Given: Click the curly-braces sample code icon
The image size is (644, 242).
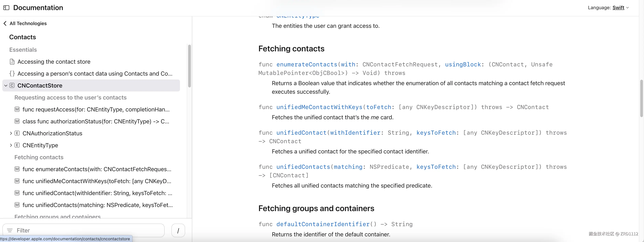Looking at the screenshot, I should (12, 74).
